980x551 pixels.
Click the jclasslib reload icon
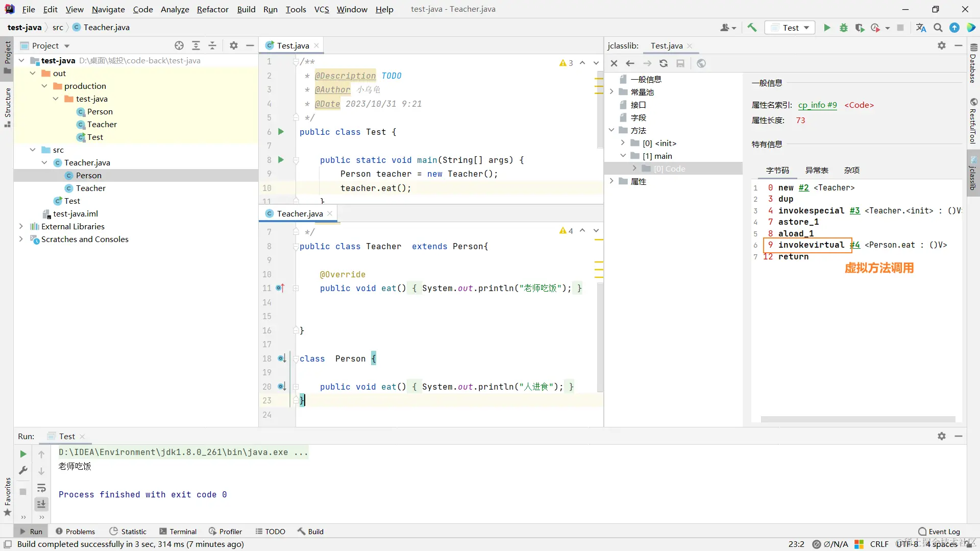tap(664, 63)
